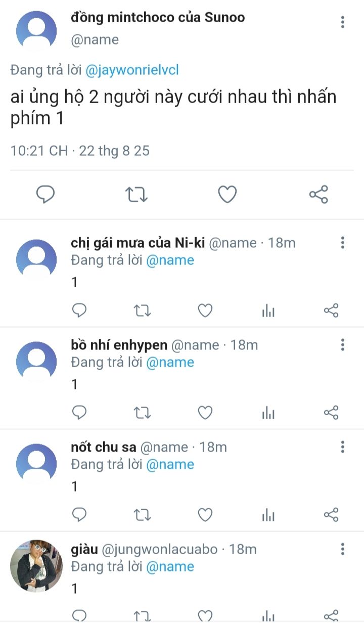View analytics on nốt chu sa reply
The height and width of the screenshot is (623, 364).
[x=268, y=515]
